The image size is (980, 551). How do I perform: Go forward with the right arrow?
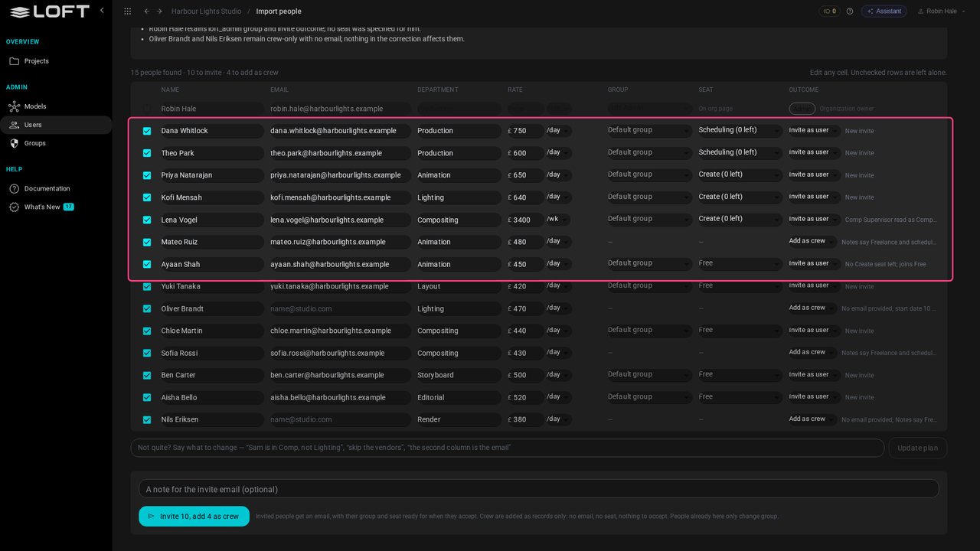(x=159, y=11)
